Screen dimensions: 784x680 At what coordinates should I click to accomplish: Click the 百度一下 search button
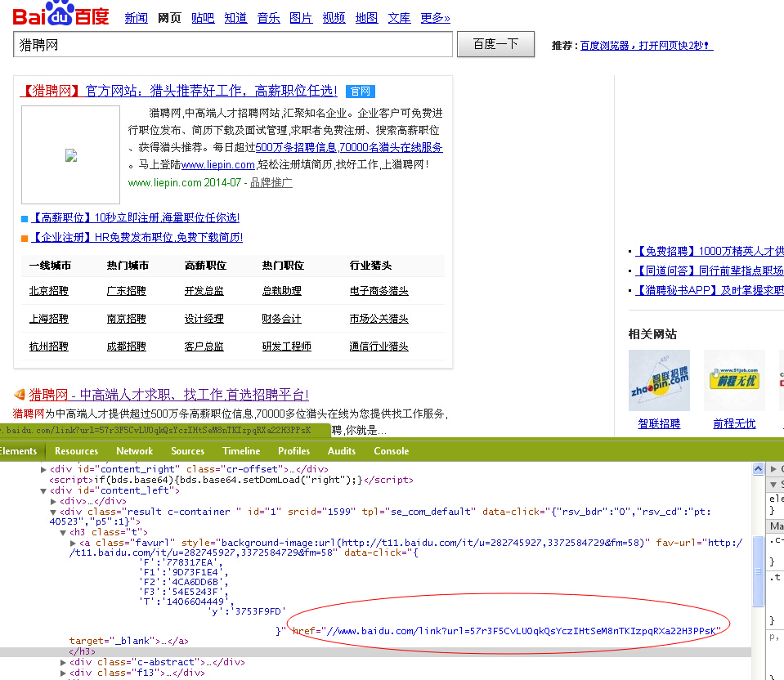click(495, 44)
